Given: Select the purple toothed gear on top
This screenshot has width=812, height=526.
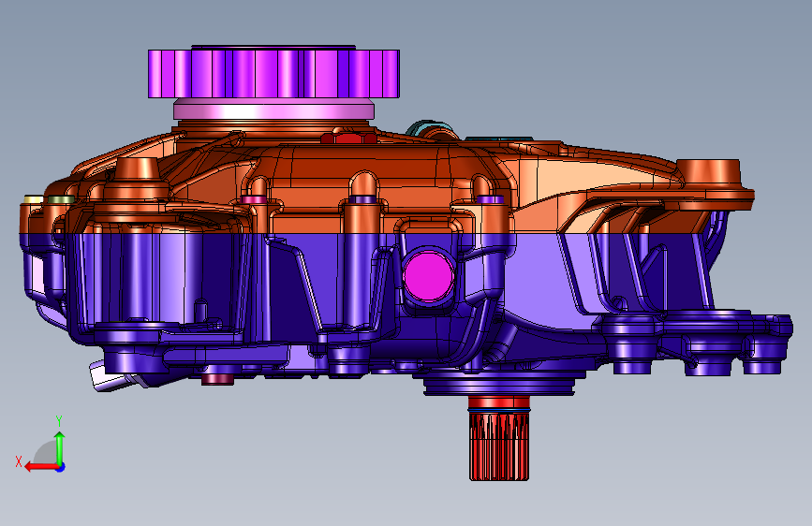Looking at the screenshot, I should (273, 72).
